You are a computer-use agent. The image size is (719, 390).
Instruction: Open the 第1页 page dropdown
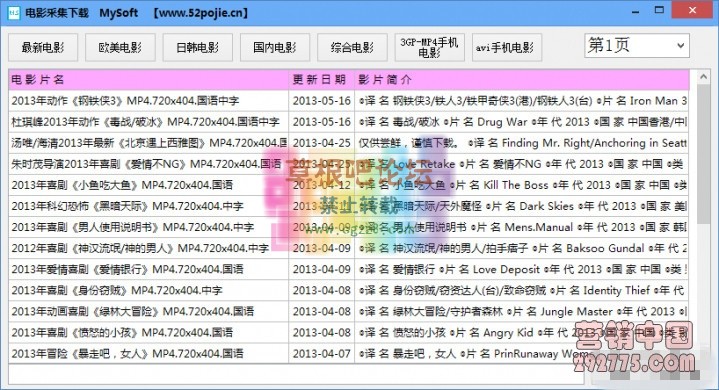pyautogui.click(x=637, y=45)
